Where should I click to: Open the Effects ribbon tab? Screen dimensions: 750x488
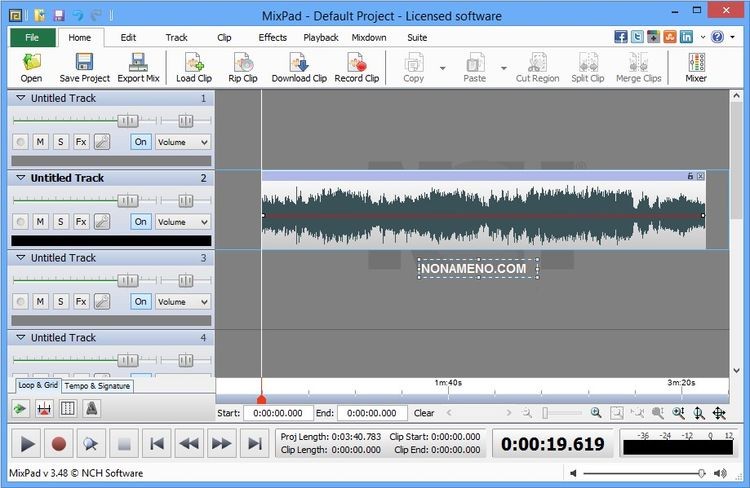[272, 37]
